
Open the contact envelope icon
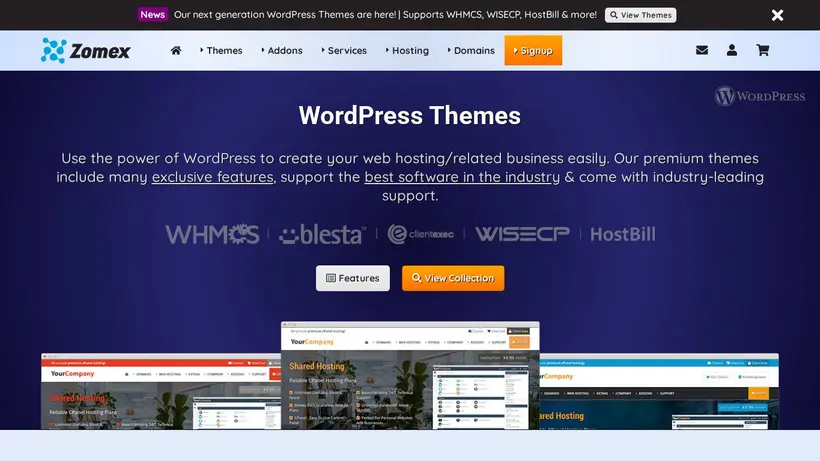coord(702,50)
